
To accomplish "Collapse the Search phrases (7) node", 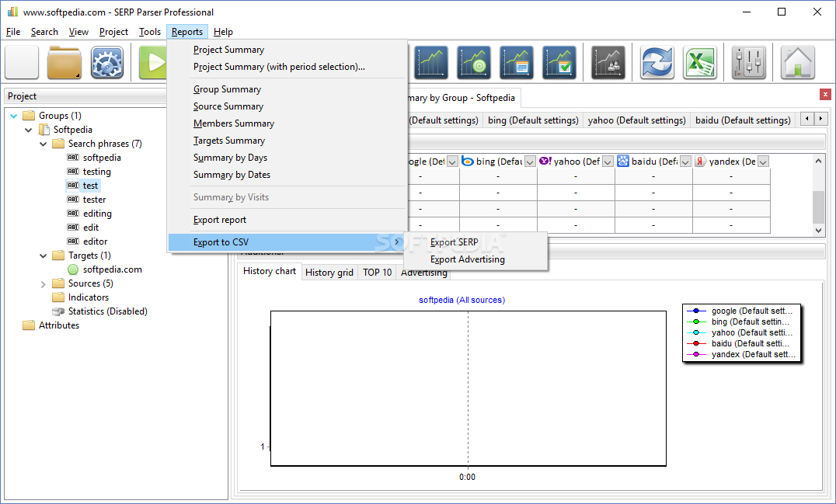I will click(44, 144).
